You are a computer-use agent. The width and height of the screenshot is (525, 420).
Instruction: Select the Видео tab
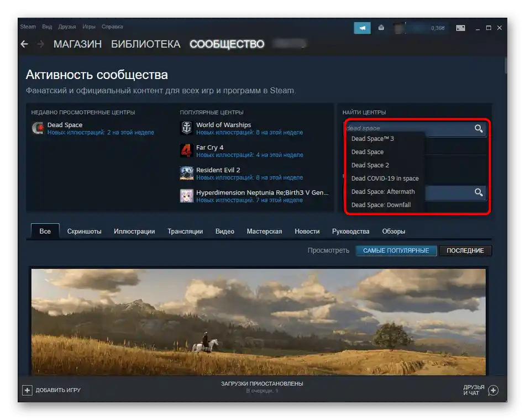click(x=225, y=232)
